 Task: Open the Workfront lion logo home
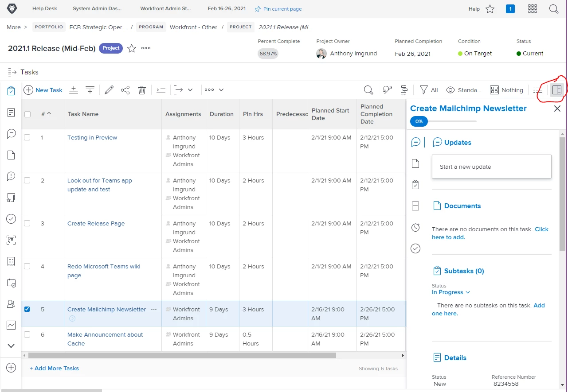[12, 8]
